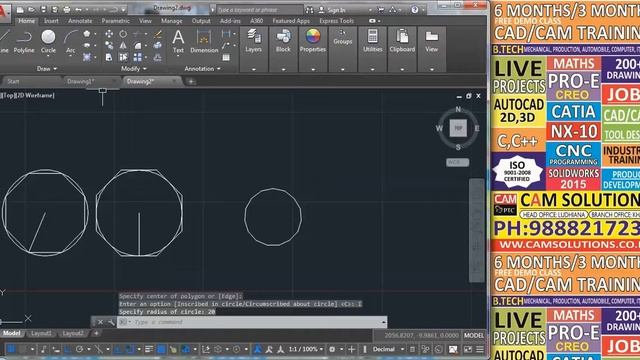This screenshot has width=640, height=360.
Task: Open the Utilities panel dropdown
Action: tap(372, 69)
